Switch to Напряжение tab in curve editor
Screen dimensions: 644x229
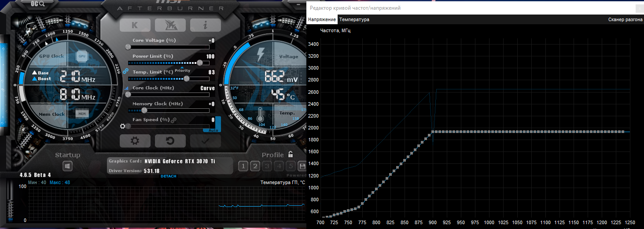tap(322, 20)
